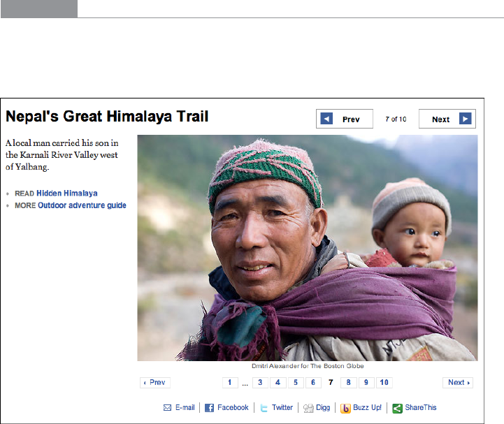Image resolution: width=504 pixels, height=424 pixels.
Task: Open the Outdoor adventure guide link
Action: [x=82, y=205]
